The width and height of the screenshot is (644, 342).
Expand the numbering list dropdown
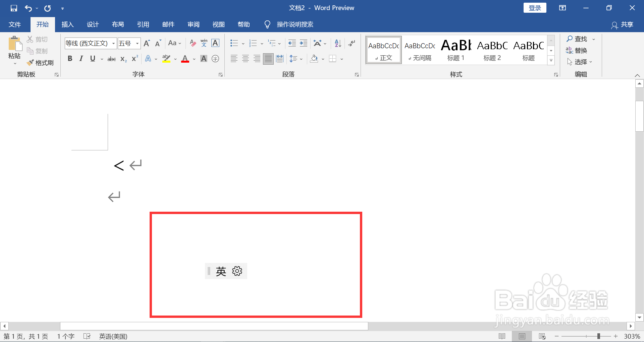tap(262, 44)
